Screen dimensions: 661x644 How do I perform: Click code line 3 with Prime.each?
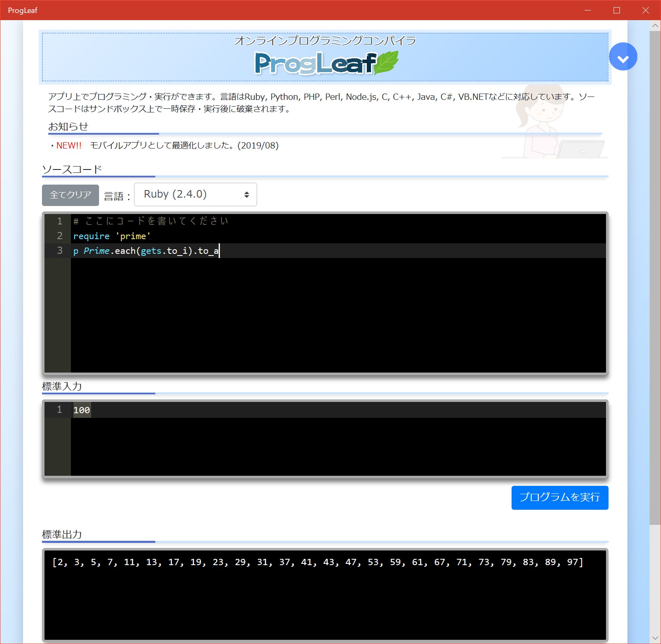coord(146,251)
